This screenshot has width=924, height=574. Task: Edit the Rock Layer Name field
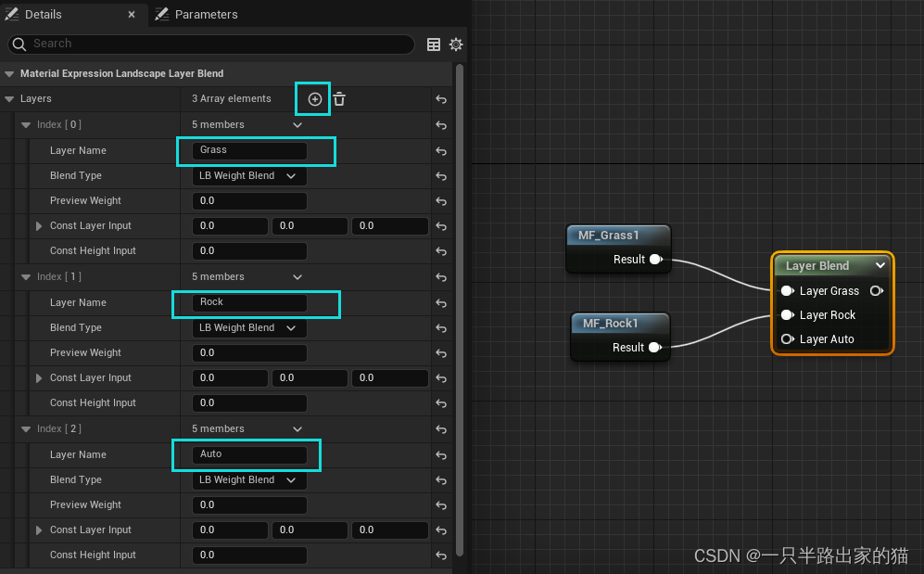pos(249,302)
